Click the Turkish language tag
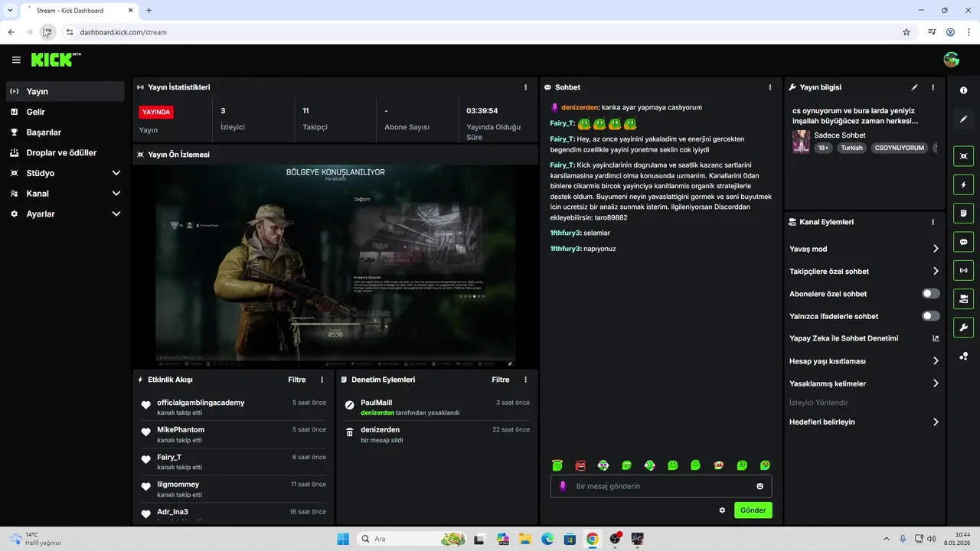 851,148
